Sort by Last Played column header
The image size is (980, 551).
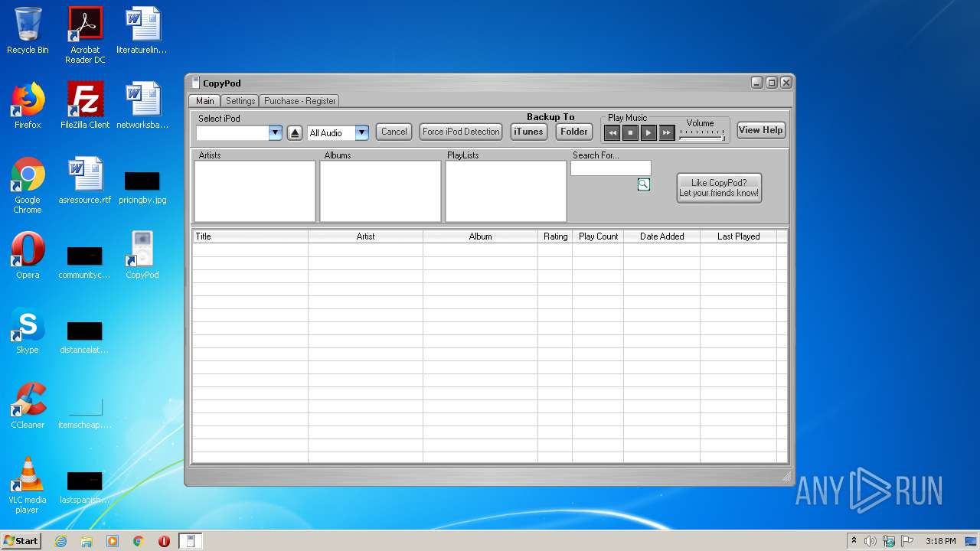point(738,236)
